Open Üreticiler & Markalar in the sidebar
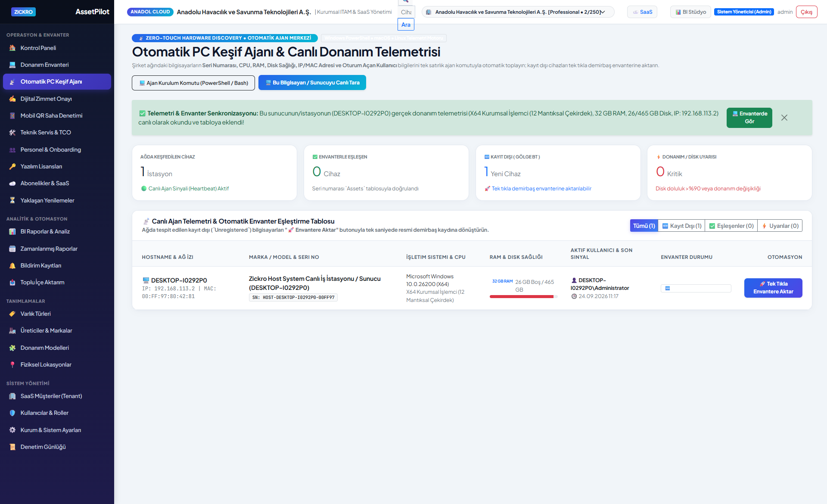827x504 pixels. click(x=57, y=330)
